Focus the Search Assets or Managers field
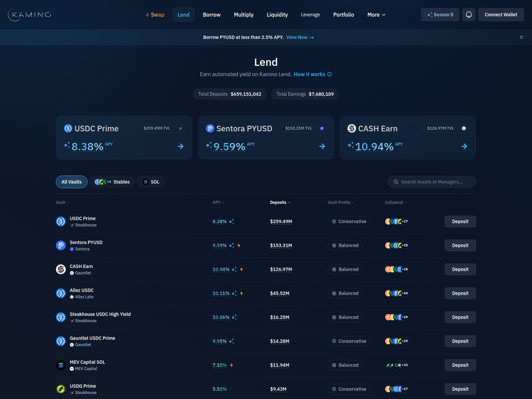The image size is (532, 399). 432,182
